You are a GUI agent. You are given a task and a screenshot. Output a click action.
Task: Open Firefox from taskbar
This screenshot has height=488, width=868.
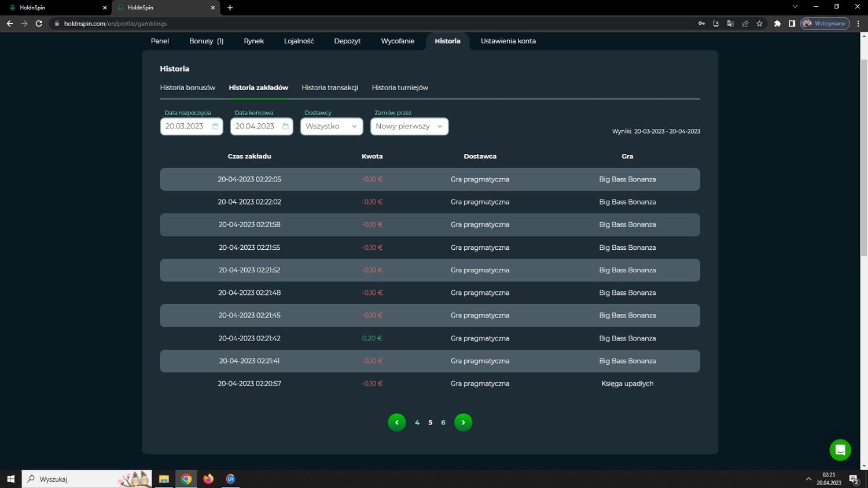[x=208, y=479]
